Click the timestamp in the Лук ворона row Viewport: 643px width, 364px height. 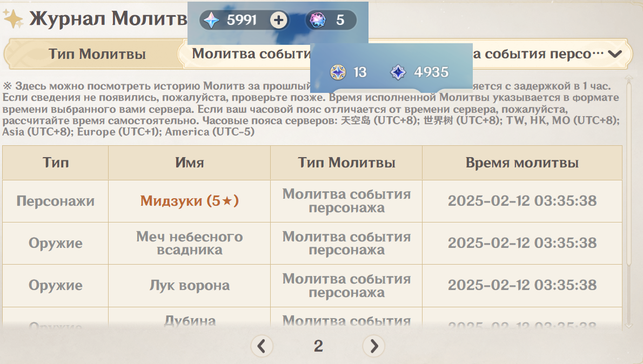coord(522,285)
